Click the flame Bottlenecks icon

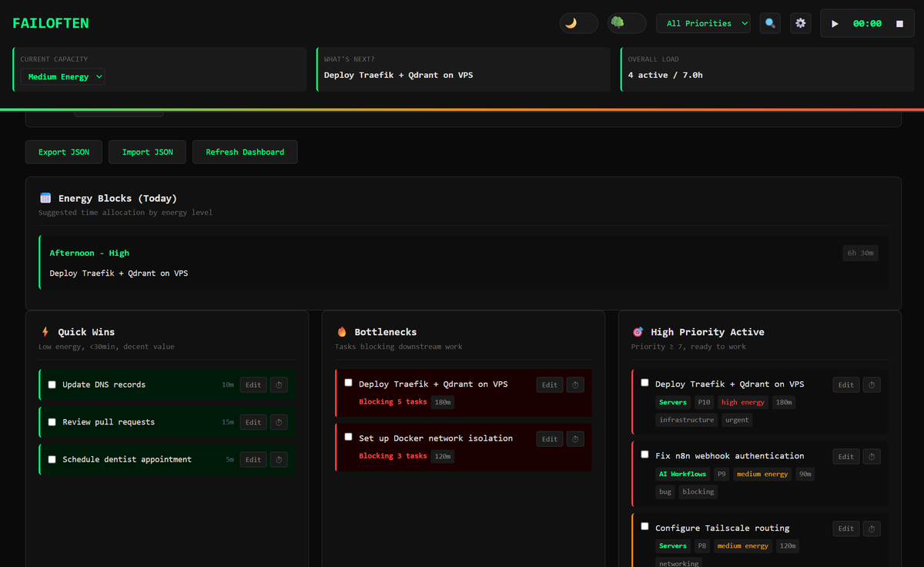tap(342, 332)
